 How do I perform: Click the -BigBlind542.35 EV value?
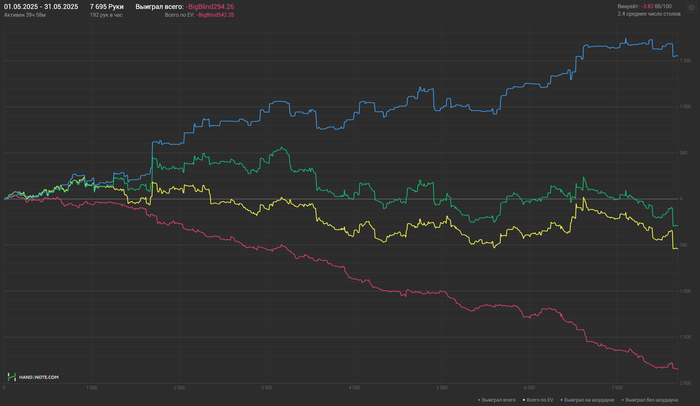point(215,15)
